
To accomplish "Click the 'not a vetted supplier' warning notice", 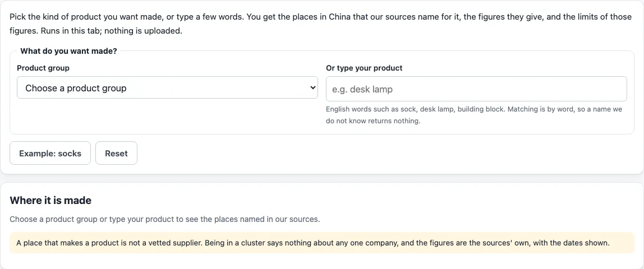I will pos(322,243).
